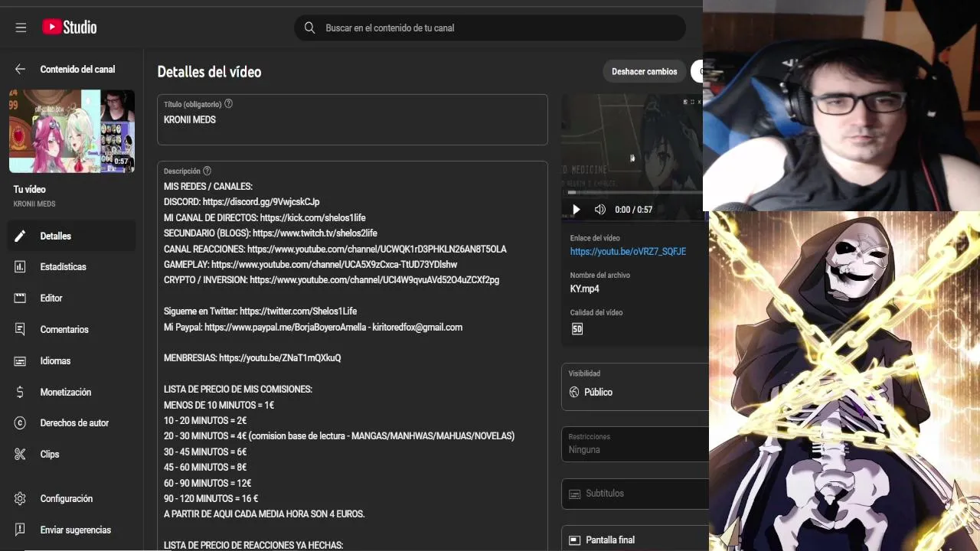This screenshot has width=980, height=551.
Task: Click Deshacer cambios button
Action: pyautogui.click(x=645, y=71)
